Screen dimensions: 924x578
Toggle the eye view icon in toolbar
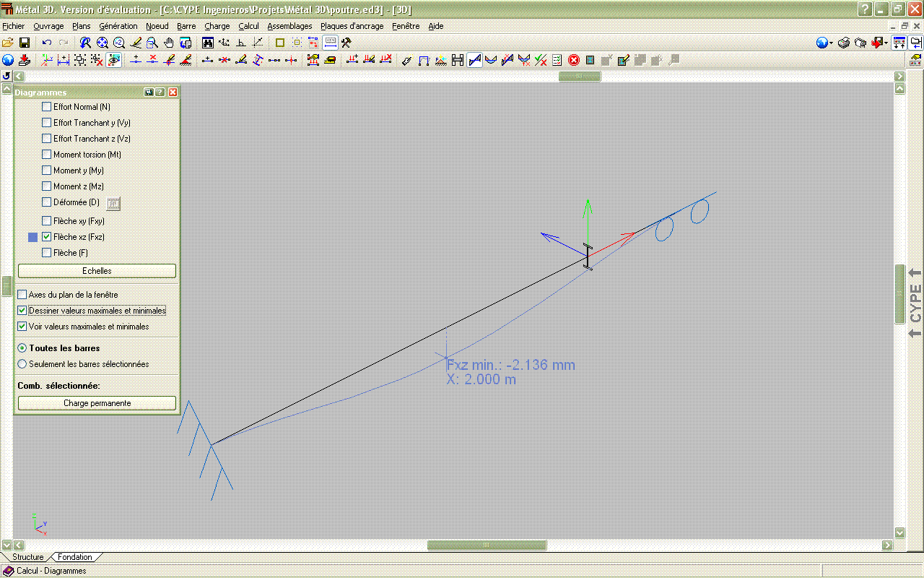(114, 60)
